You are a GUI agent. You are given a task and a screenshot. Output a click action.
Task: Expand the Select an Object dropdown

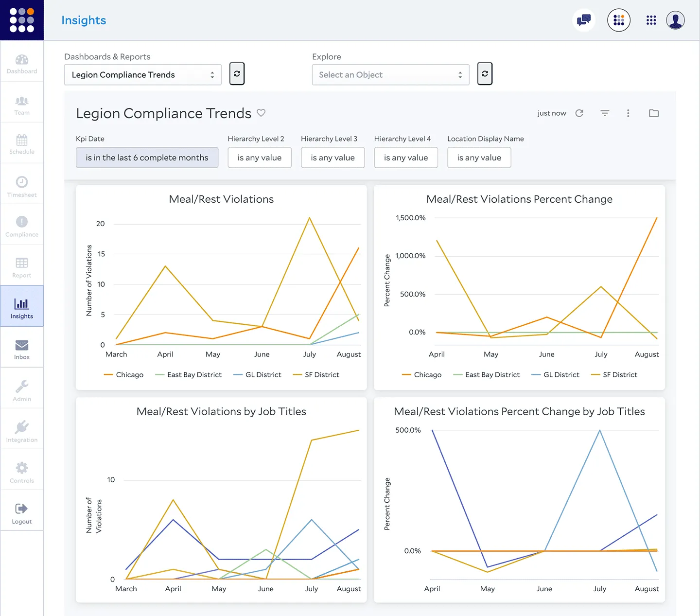[x=390, y=75]
